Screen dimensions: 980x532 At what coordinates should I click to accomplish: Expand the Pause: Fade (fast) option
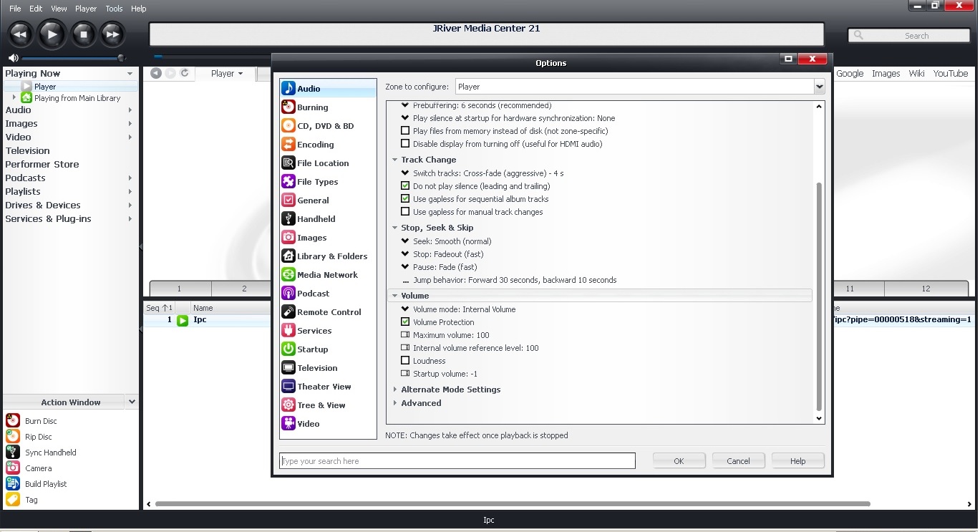pos(405,267)
